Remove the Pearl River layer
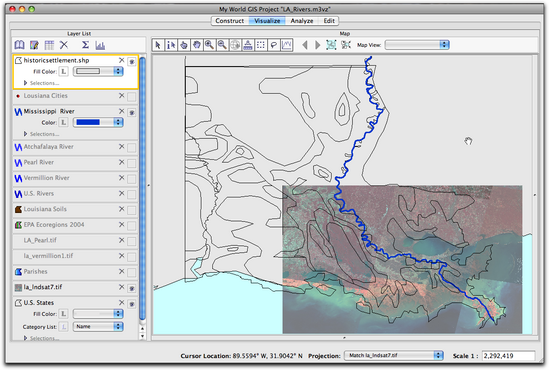The image size is (549, 370). point(121,162)
